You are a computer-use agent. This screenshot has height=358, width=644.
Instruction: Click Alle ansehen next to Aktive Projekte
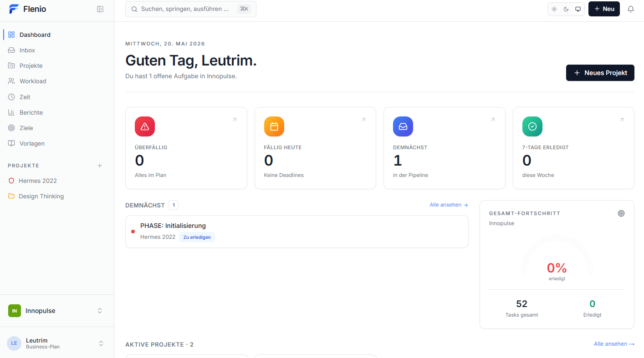point(614,344)
